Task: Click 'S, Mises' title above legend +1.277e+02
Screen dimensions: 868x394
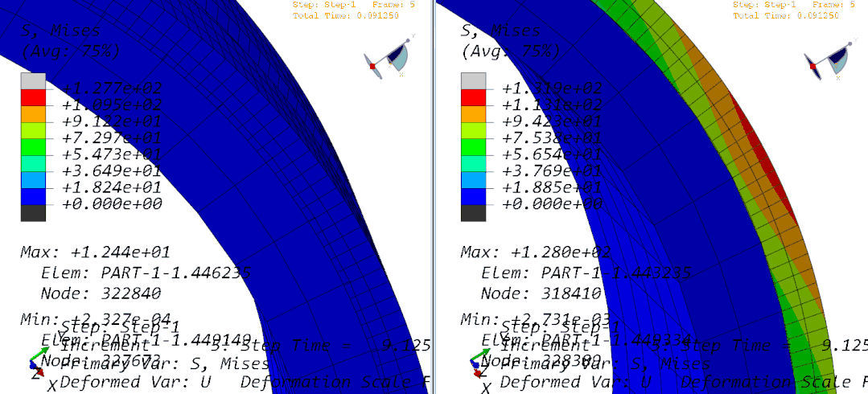Action: point(61,31)
